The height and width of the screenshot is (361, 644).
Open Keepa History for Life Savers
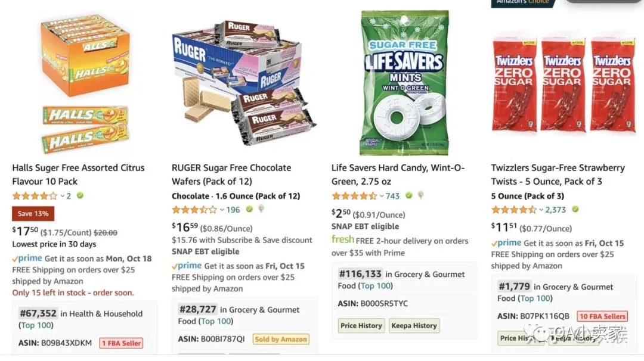(x=414, y=326)
